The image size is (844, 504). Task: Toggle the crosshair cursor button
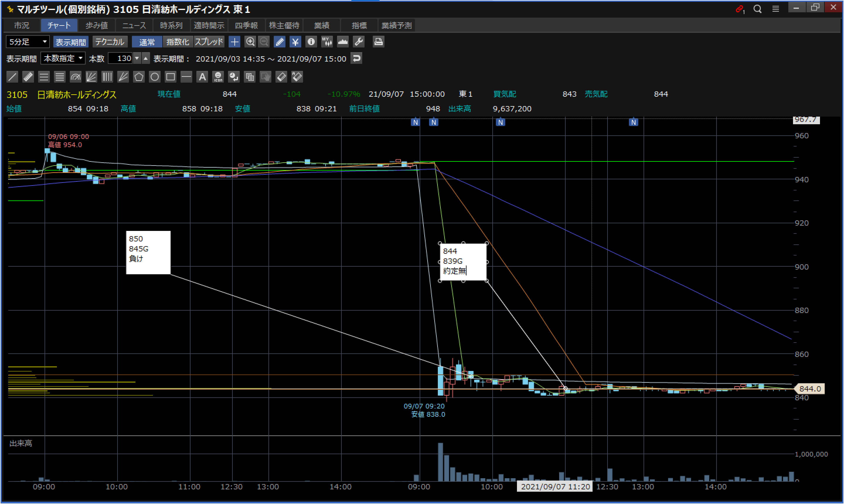[234, 42]
